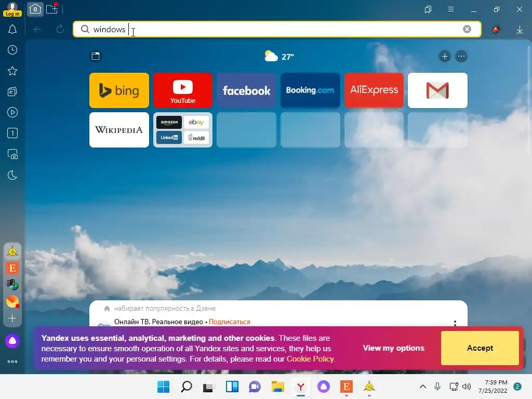Open the Gmail tile

pyautogui.click(x=437, y=90)
